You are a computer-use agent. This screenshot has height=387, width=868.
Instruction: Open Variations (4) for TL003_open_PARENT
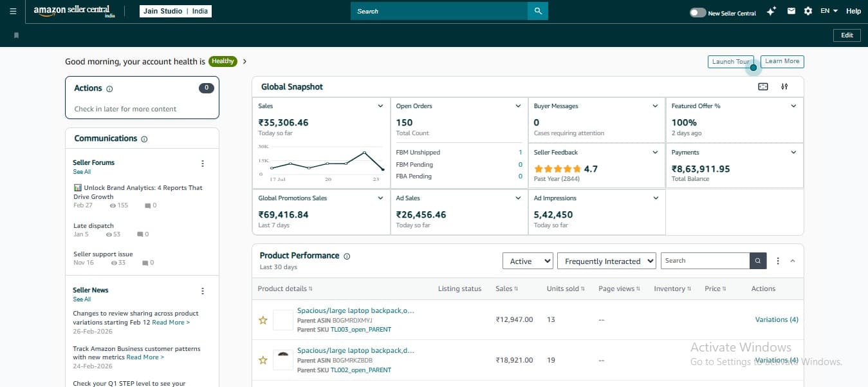pos(777,319)
